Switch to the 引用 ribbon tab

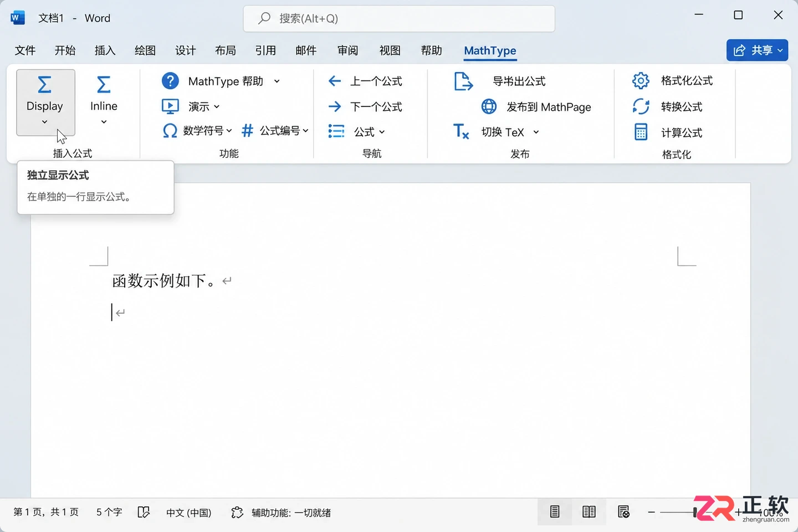coord(265,50)
